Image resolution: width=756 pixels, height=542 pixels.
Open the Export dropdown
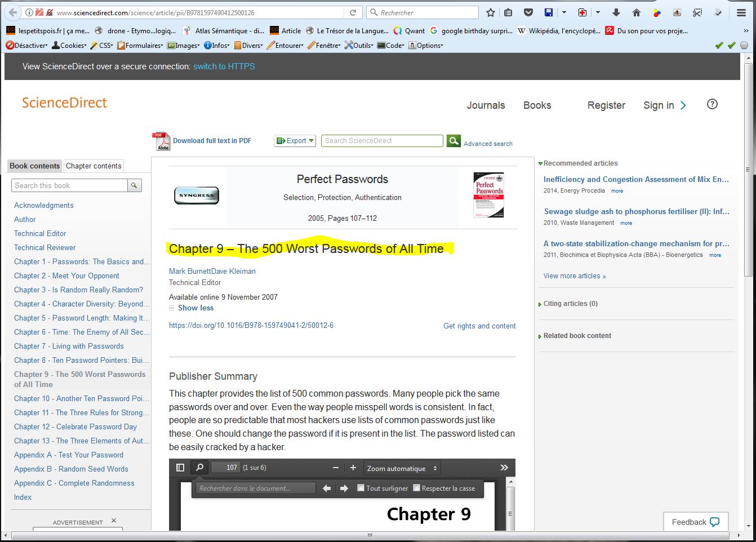pos(295,141)
